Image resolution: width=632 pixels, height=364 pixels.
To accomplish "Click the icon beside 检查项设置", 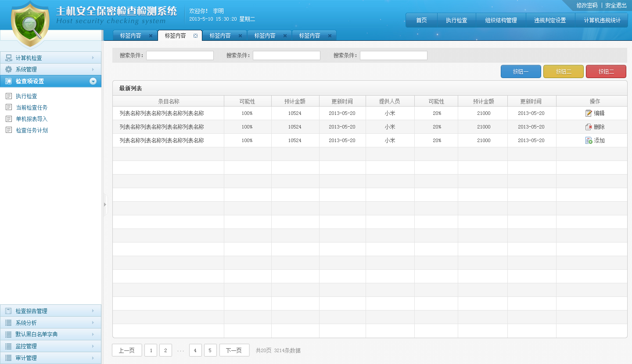I will (8, 81).
